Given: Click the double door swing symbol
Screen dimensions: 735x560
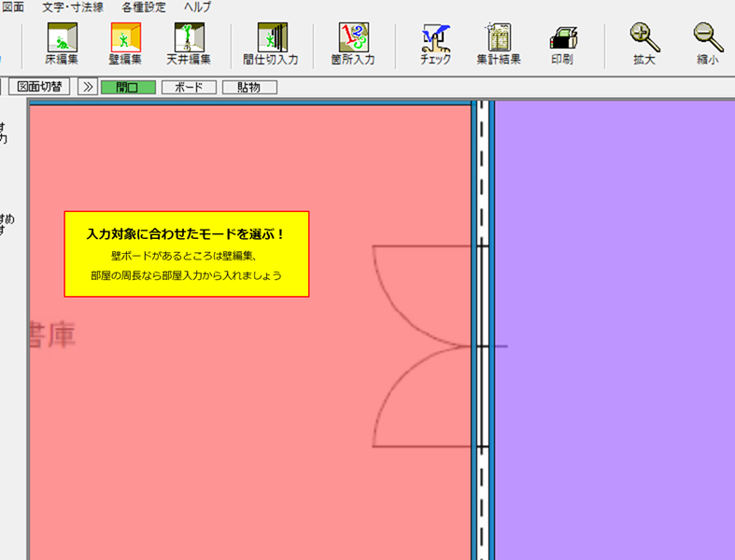Looking at the screenshot, I should click(x=420, y=346).
